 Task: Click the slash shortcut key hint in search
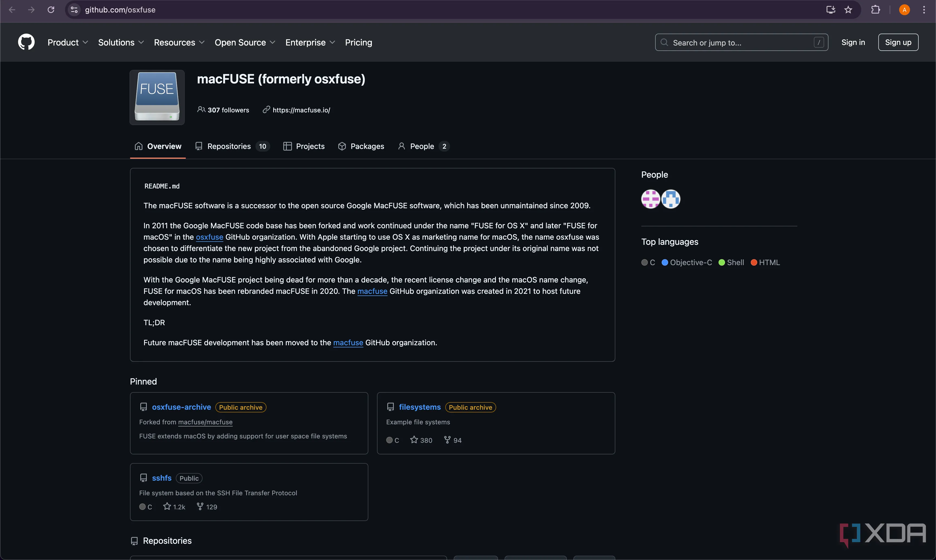coord(819,42)
